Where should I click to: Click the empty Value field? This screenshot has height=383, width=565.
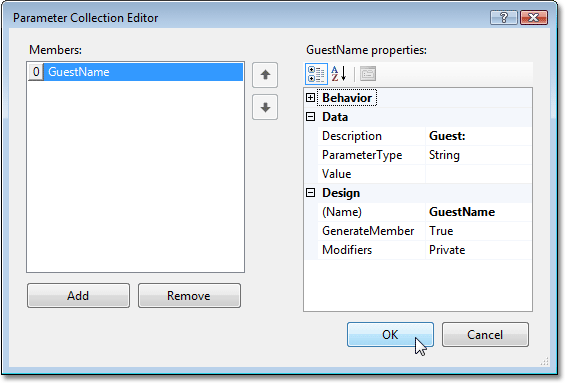pos(479,174)
